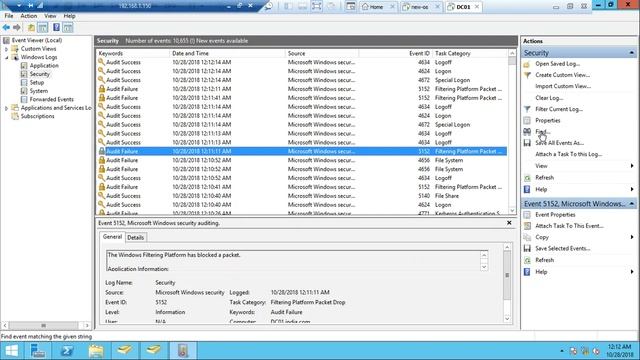Viewport: 640px width, 360px height.
Task: Sort by Event ID column header
Action: 395,53
